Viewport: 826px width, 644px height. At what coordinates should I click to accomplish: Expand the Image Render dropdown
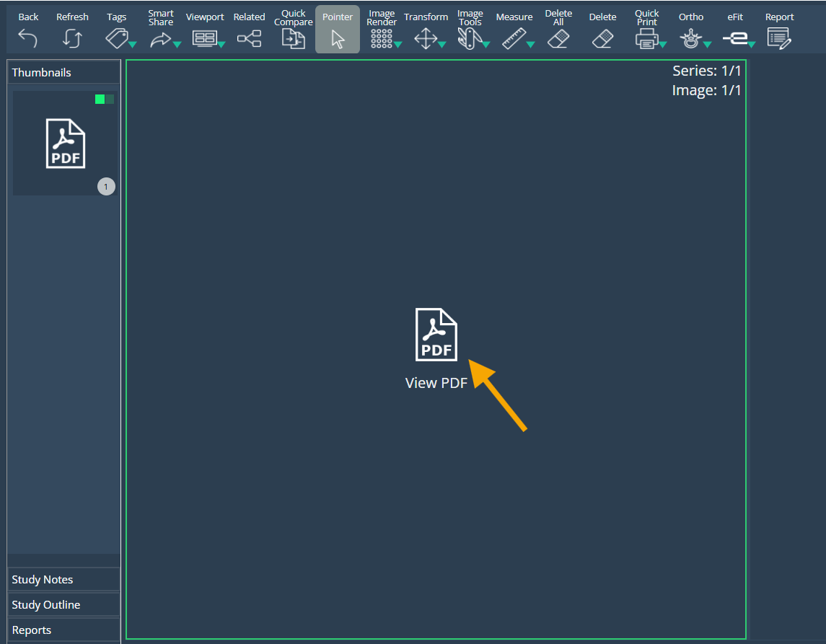pos(397,45)
